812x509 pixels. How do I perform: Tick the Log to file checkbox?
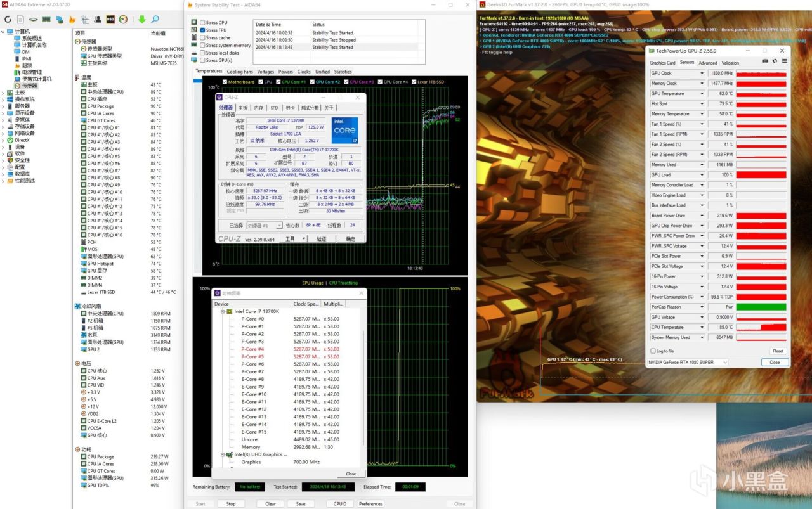click(x=653, y=351)
